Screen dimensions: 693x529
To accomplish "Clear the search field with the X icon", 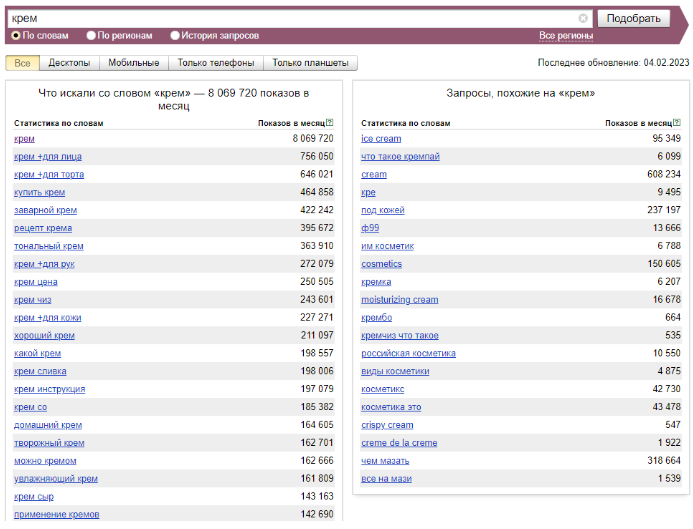I will click(583, 18).
